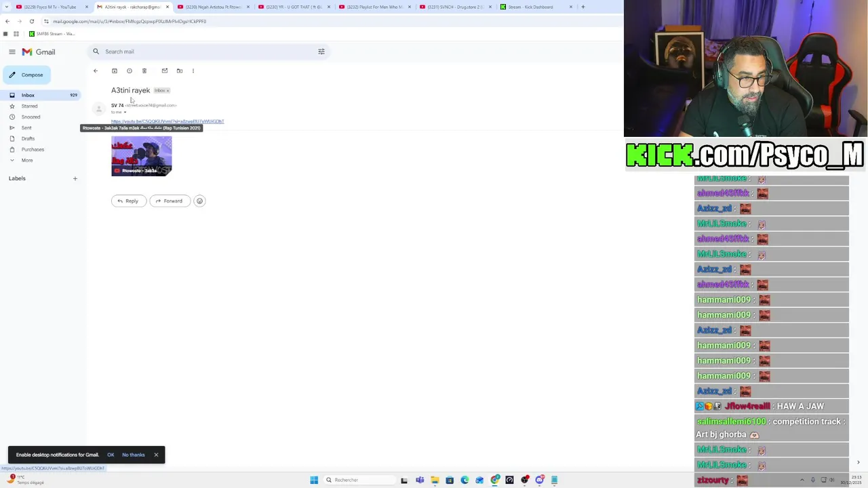Switch to Nejah Artistou YouTube tab
Viewport: 868px width, 488px height.
click(214, 7)
